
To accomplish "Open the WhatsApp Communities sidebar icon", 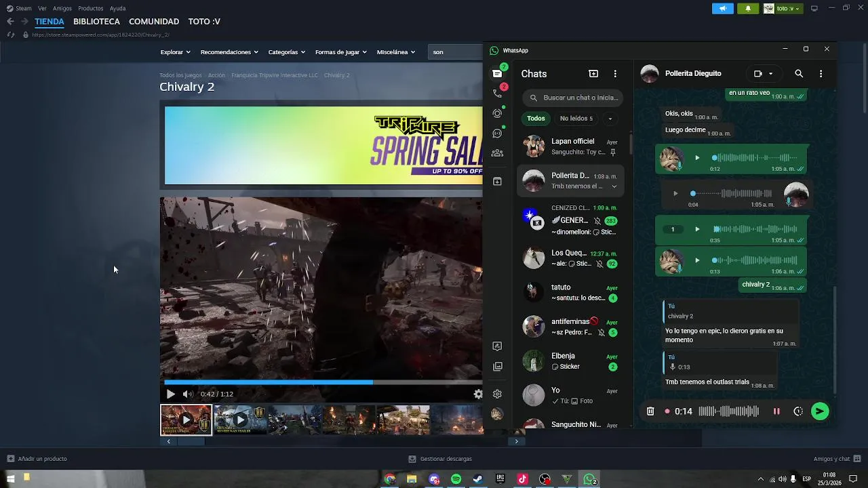I will pos(498,153).
